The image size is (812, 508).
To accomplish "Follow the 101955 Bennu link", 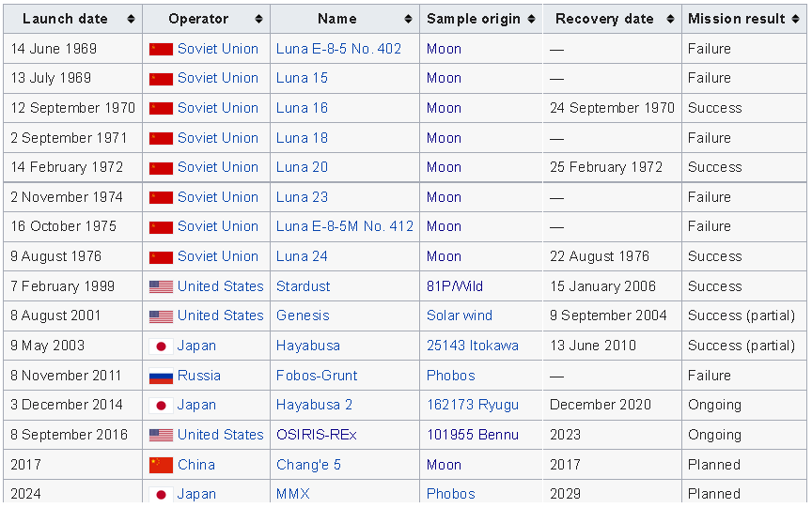I will point(473,435).
